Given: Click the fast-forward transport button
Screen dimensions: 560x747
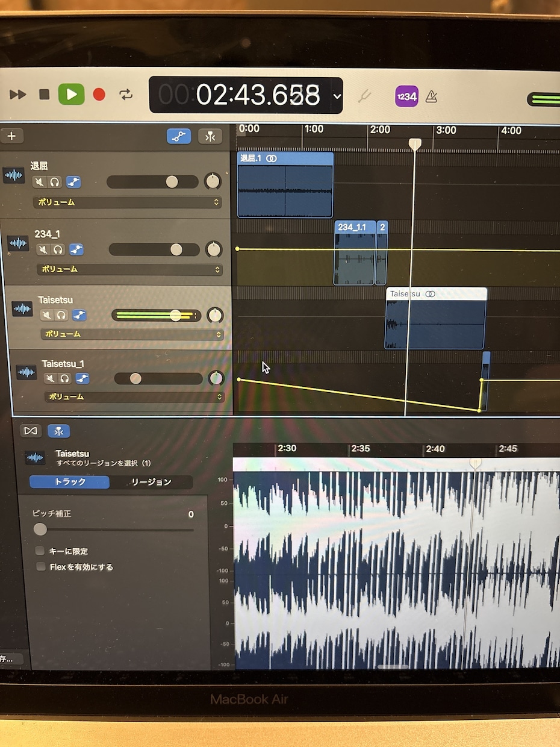Looking at the screenshot, I should coord(18,95).
